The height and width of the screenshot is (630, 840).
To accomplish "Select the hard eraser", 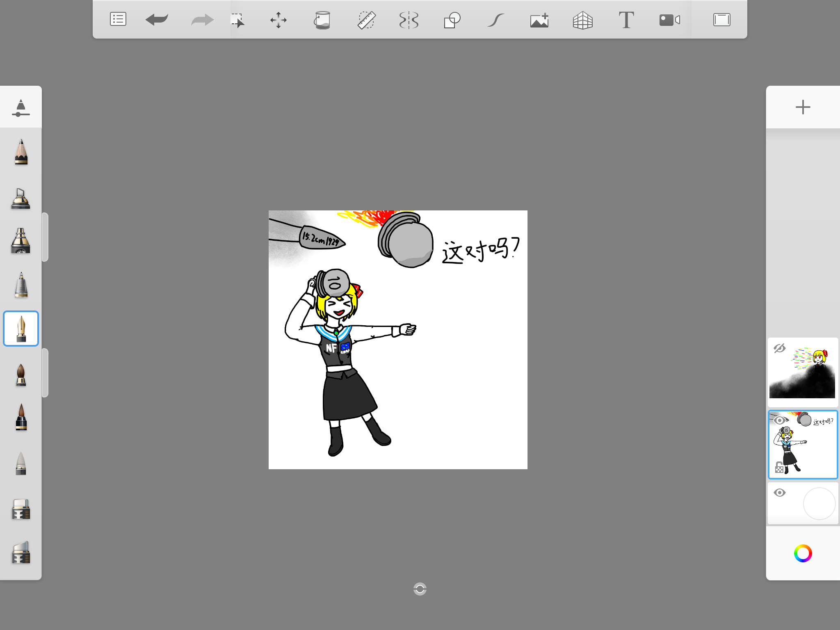I will [x=21, y=509].
